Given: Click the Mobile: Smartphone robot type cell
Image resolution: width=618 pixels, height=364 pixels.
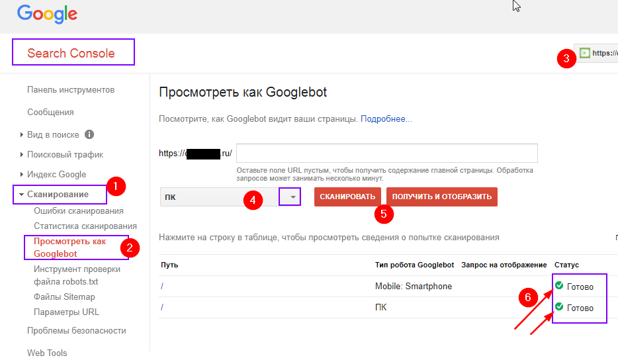Looking at the screenshot, I should [414, 287].
